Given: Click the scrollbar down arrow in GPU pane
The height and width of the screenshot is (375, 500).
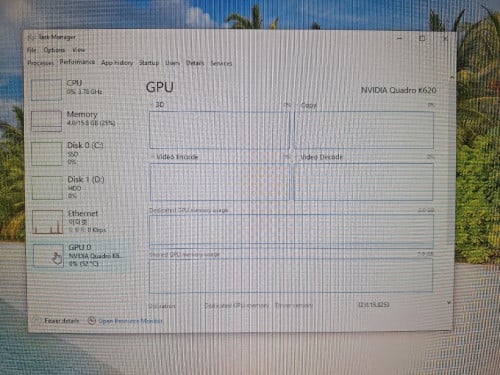Looking at the screenshot, I should pos(449,303).
